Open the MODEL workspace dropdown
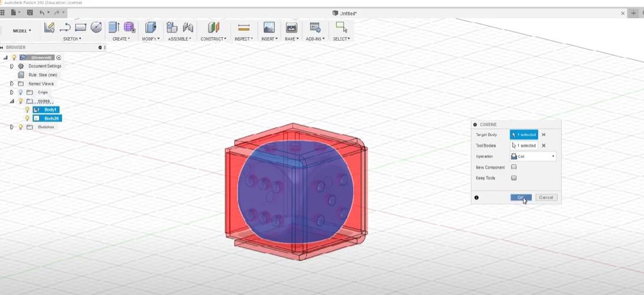 pyautogui.click(x=22, y=31)
